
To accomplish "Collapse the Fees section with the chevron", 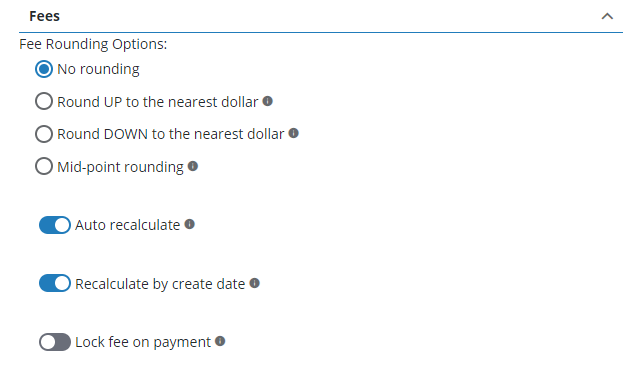I will tap(607, 16).
